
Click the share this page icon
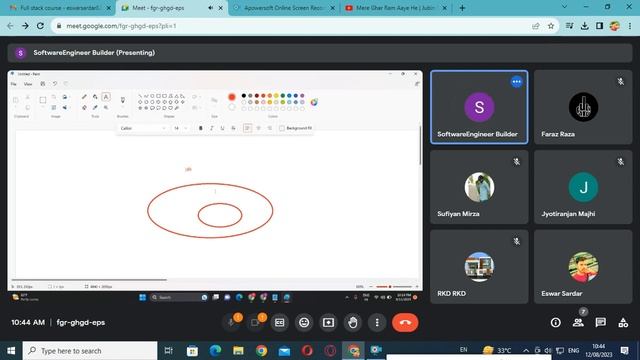click(x=536, y=26)
